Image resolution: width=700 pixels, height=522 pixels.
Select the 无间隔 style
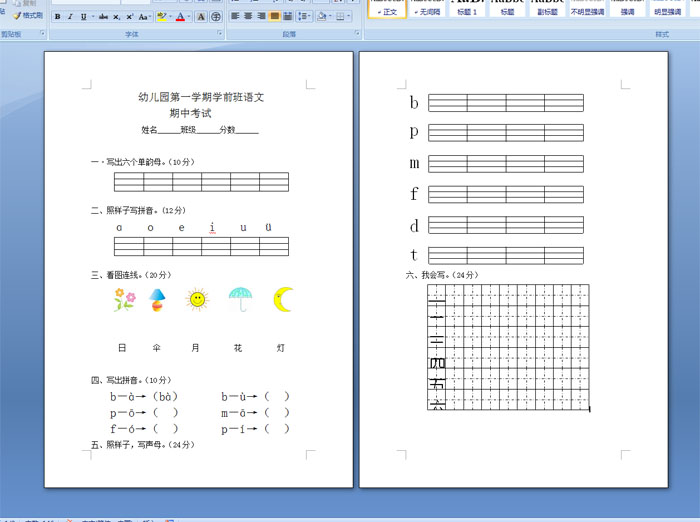pyautogui.click(x=427, y=8)
